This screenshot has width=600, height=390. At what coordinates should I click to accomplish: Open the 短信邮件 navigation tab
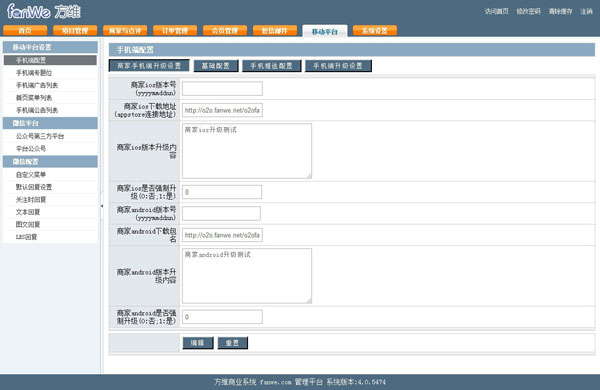coord(275,31)
